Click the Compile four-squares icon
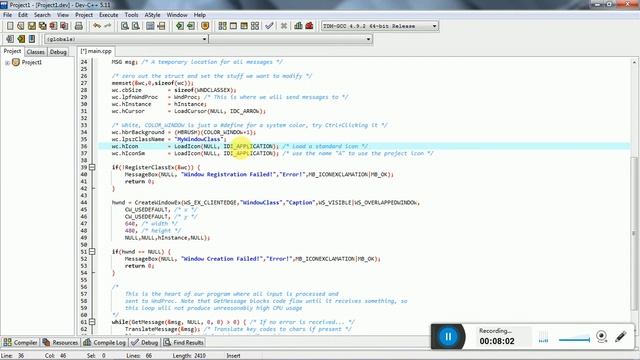This screenshot has height=360, width=640. pyautogui.click(x=222, y=26)
